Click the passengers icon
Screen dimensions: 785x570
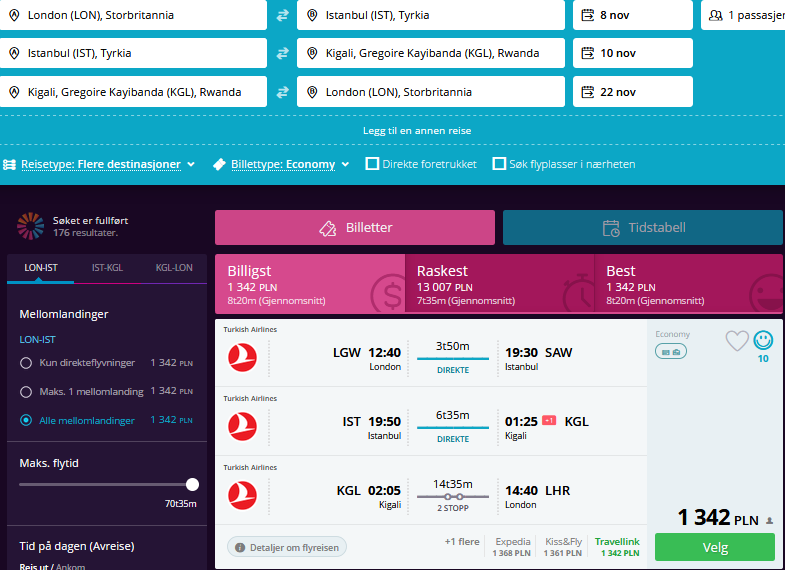[716, 16]
